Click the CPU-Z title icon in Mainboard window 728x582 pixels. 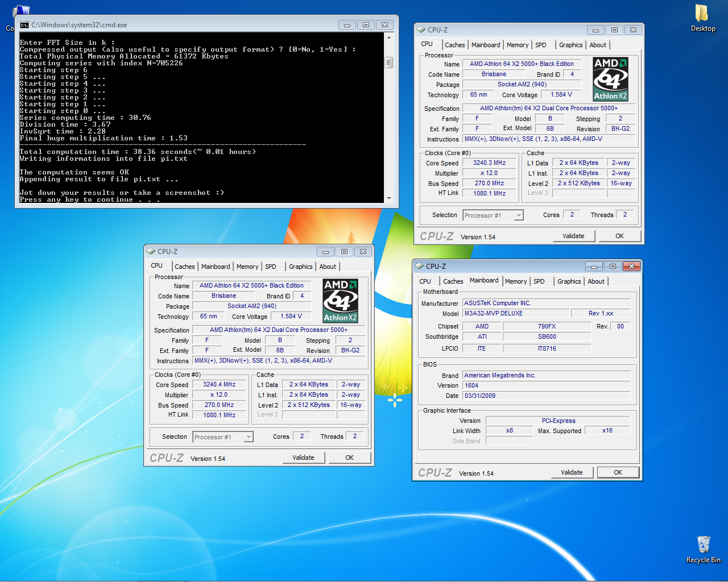tap(419, 266)
